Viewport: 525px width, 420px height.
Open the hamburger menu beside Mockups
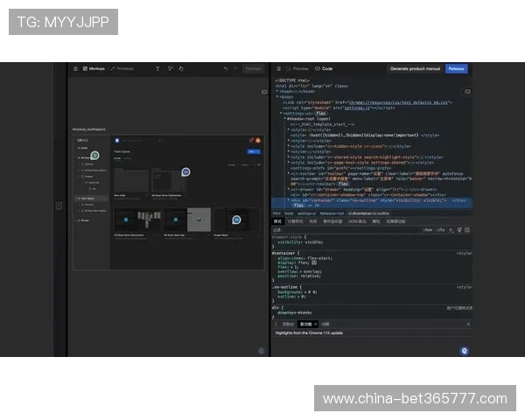tap(75, 68)
